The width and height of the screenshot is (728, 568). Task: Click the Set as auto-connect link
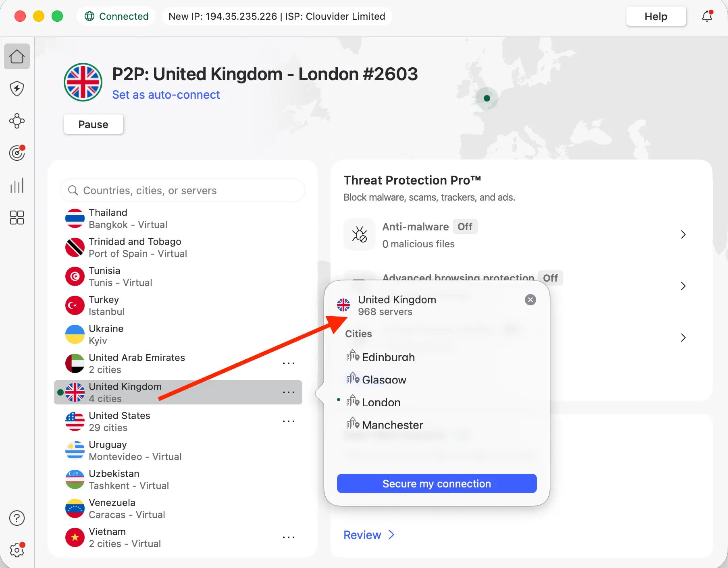(x=166, y=95)
